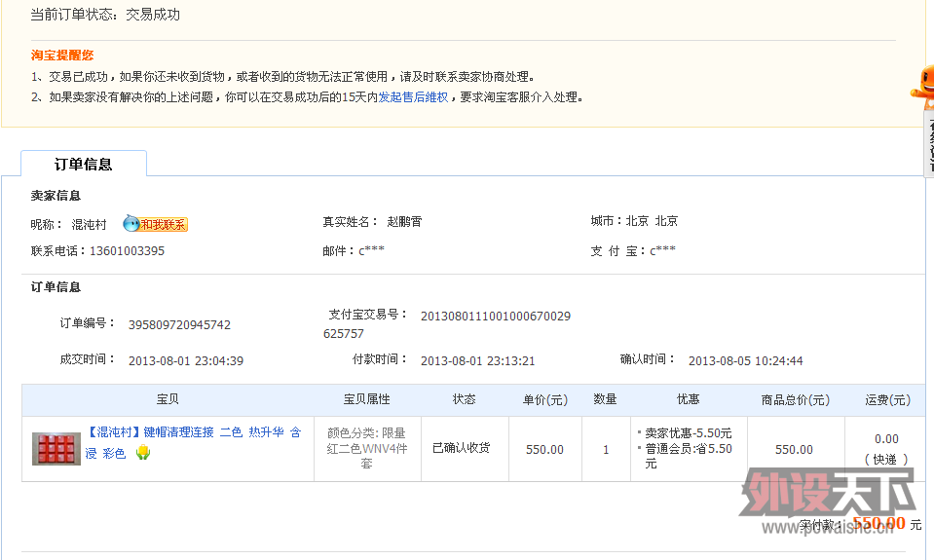
Task: Click the vertical side tab under the mascot
Action: [927, 141]
